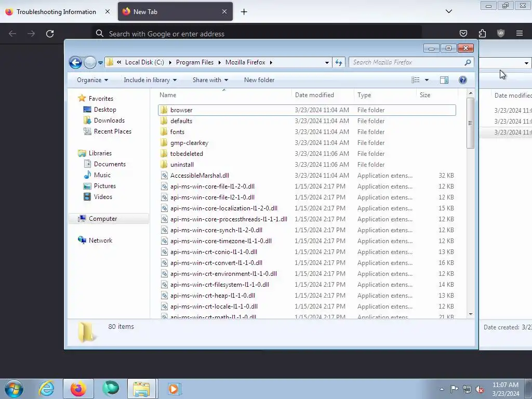This screenshot has height=399, width=532.
Task: Select api-ms-win-core-localization-l1-2-0.dll
Action: pos(307,208)
